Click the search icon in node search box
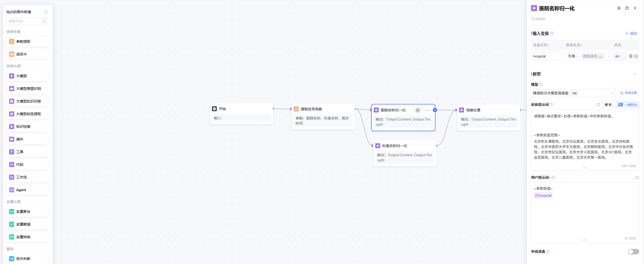Viewport: 644px width, 264px height. (x=44, y=21)
